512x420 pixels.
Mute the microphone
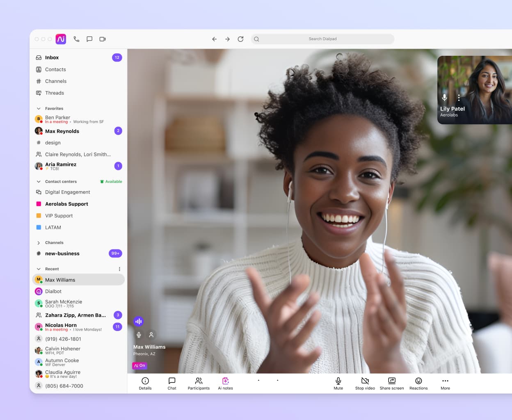(x=338, y=383)
